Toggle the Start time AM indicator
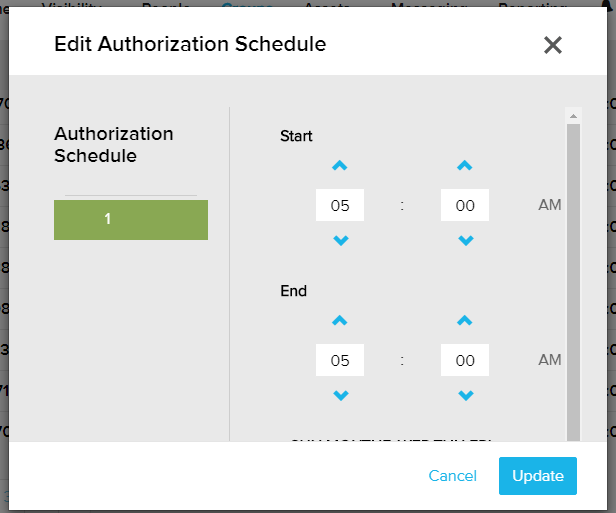The height and width of the screenshot is (513, 616). (550, 205)
